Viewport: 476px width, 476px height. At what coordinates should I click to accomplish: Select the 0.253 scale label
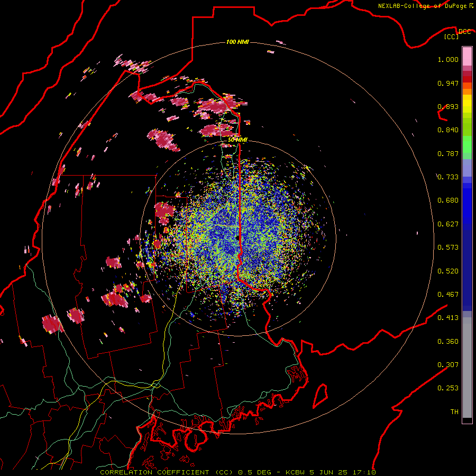pyautogui.click(x=448, y=388)
